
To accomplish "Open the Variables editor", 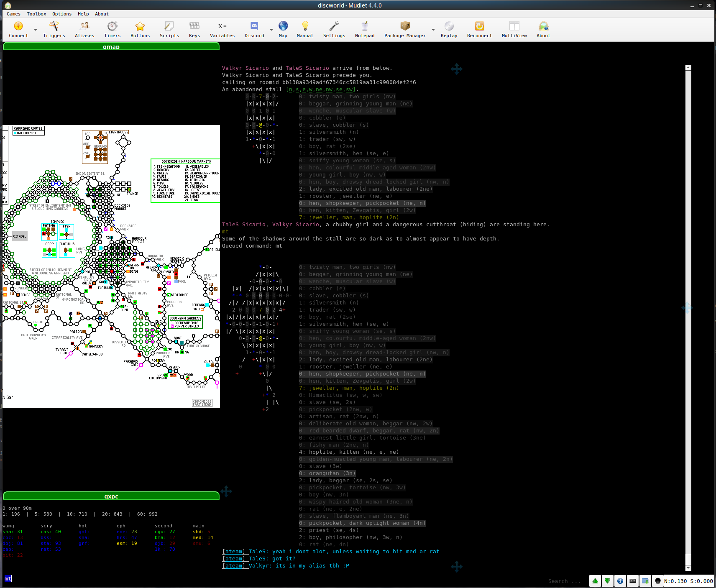I will [222, 30].
